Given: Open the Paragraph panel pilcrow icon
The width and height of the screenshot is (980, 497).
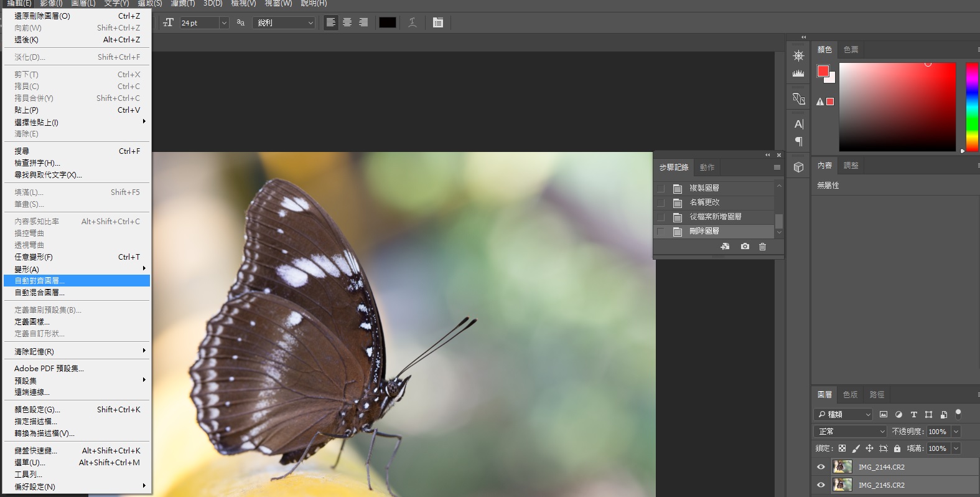Looking at the screenshot, I should (798, 141).
